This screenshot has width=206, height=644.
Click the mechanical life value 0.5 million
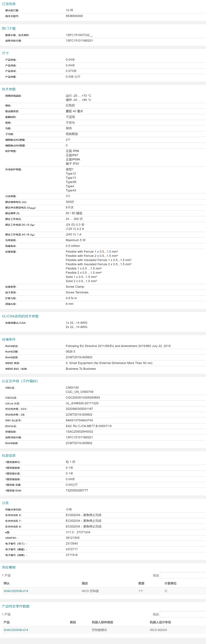pyautogui.click(x=73, y=246)
